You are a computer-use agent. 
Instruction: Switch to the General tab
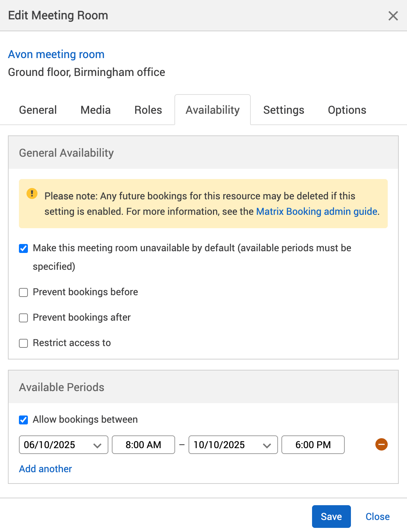tap(38, 110)
